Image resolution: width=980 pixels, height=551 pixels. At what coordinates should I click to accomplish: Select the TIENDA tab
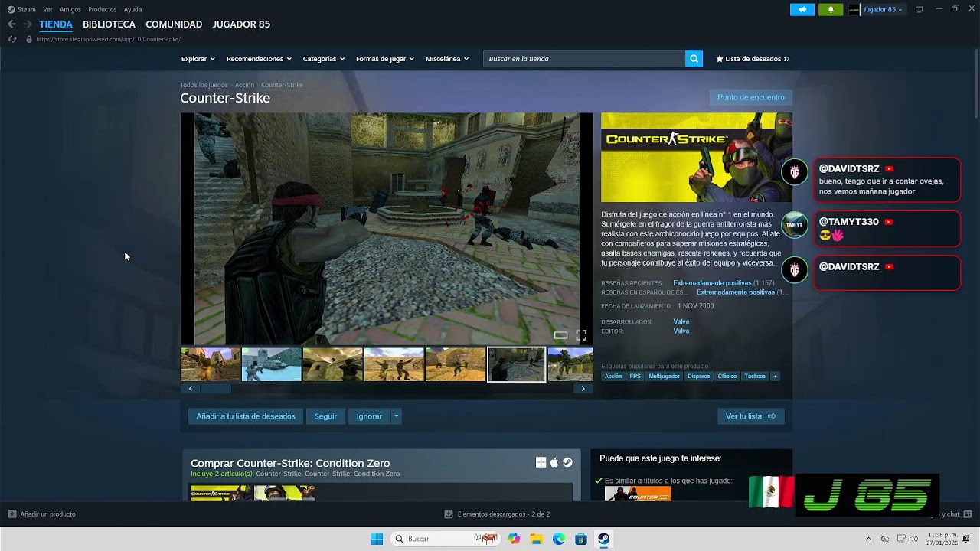click(x=56, y=24)
